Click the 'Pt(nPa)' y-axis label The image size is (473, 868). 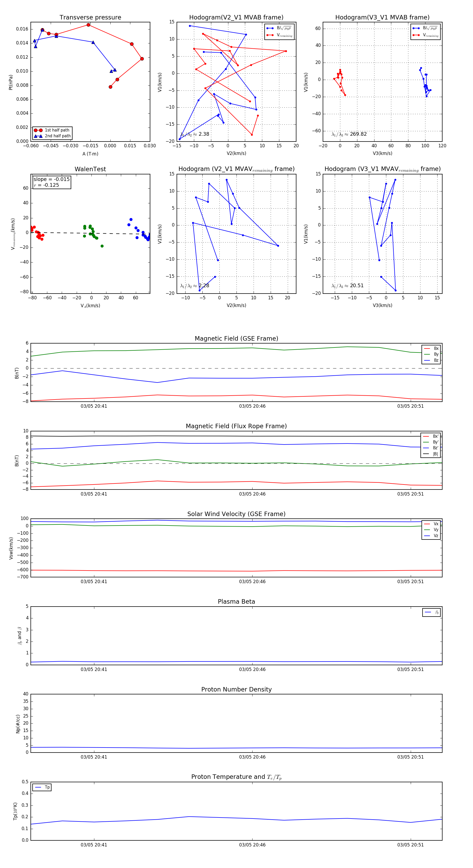[11, 82]
